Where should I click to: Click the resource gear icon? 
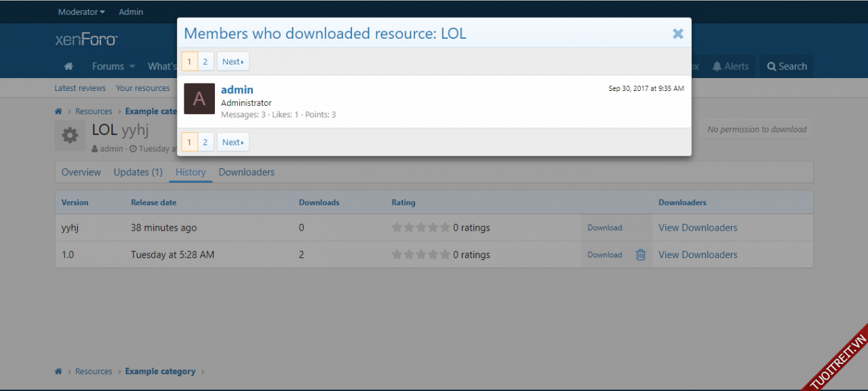click(x=70, y=135)
